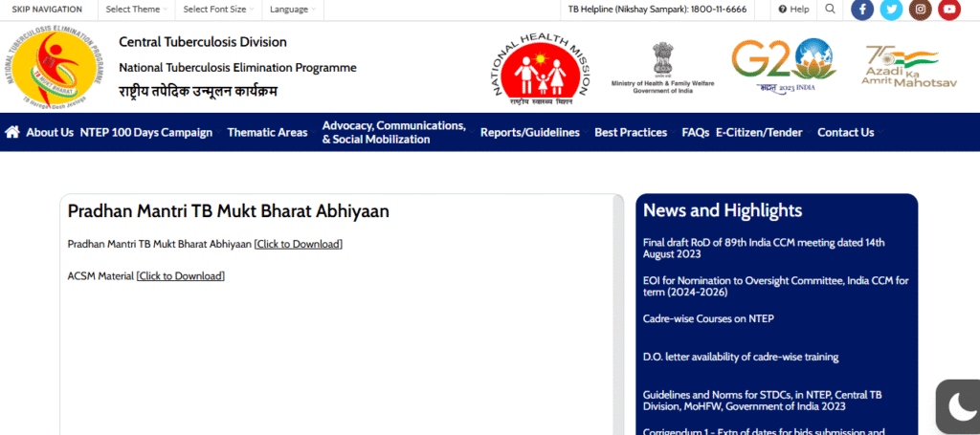Expand the Select Font Size dropdown
Viewport: 980px width, 435px height.
point(217,10)
